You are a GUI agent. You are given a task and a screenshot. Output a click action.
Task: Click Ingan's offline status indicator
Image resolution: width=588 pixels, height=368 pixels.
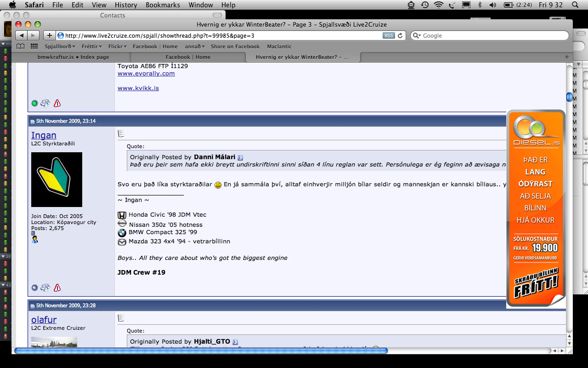(34, 288)
